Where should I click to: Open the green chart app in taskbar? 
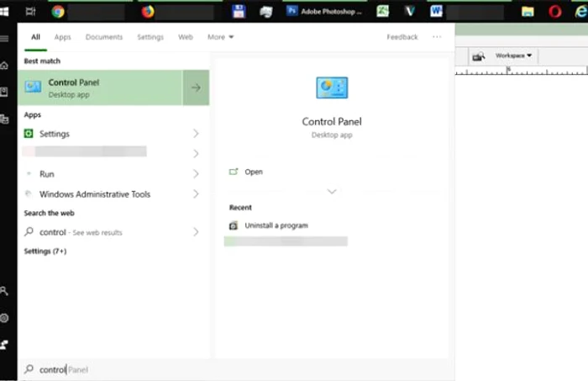[382, 12]
